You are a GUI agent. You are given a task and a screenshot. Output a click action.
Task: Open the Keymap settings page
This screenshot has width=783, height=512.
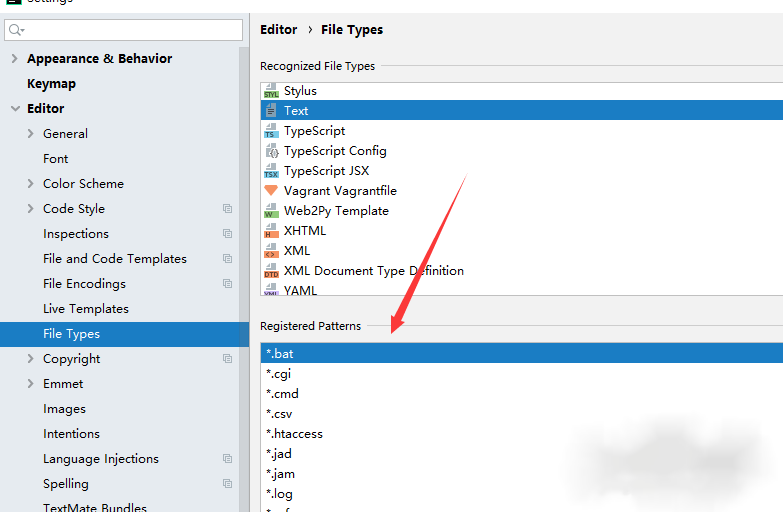51,84
